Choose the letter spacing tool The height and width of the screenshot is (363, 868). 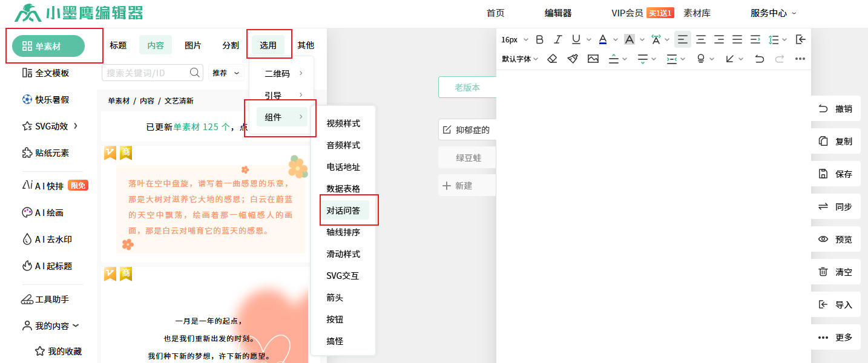tap(656, 39)
